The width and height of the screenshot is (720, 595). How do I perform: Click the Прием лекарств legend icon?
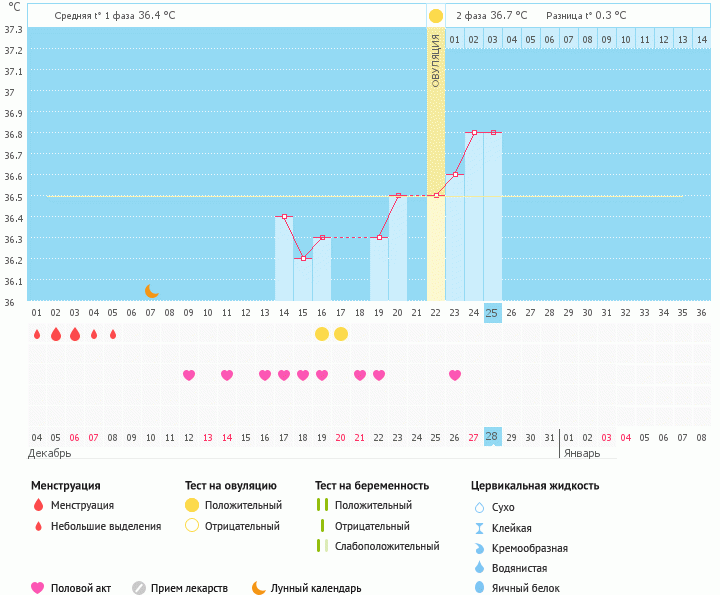click(139, 588)
